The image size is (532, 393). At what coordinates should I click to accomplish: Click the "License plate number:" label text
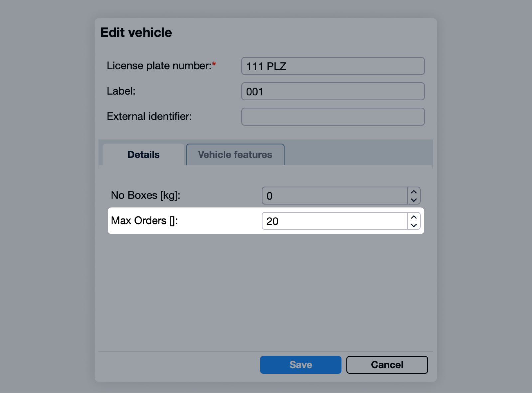tap(159, 66)
